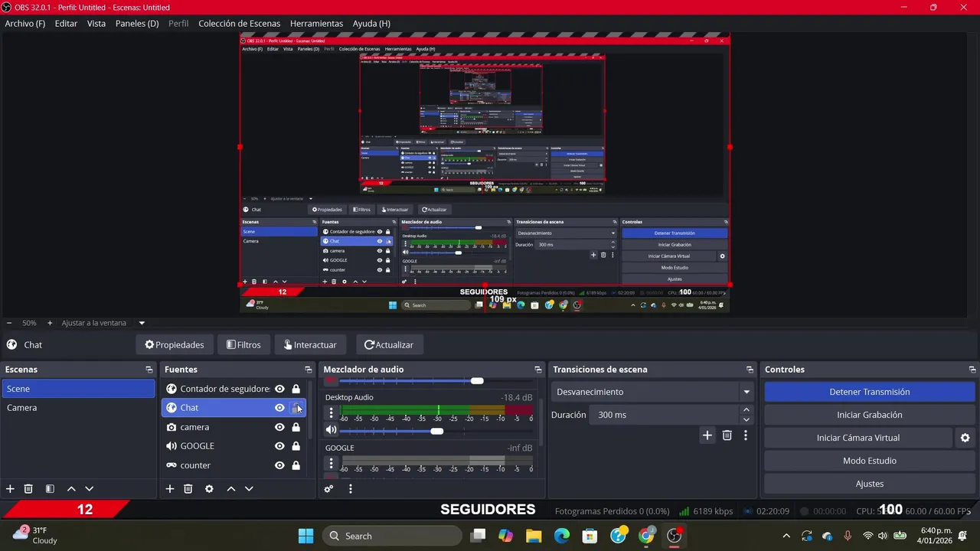Open the Paneles menu
980x551 pixels.
coord(137,24)
